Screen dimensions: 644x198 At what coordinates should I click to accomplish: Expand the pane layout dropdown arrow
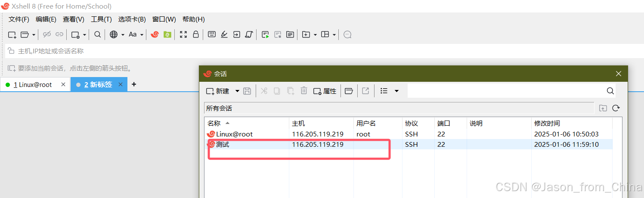[x=334, y=35]
